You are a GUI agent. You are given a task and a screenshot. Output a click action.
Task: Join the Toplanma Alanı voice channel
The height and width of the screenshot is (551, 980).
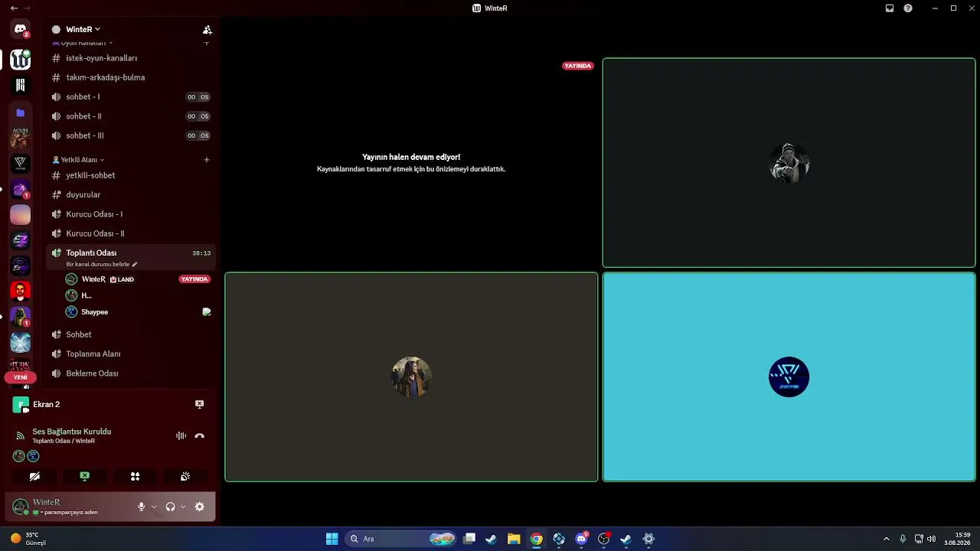(x=131, y=354)
